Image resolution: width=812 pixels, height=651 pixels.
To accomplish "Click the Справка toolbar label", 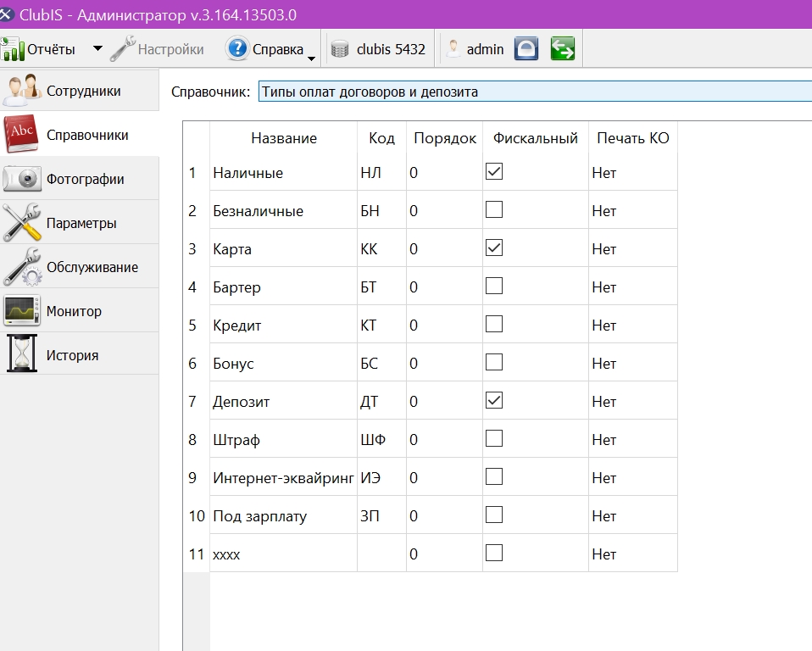I will 278,49.
